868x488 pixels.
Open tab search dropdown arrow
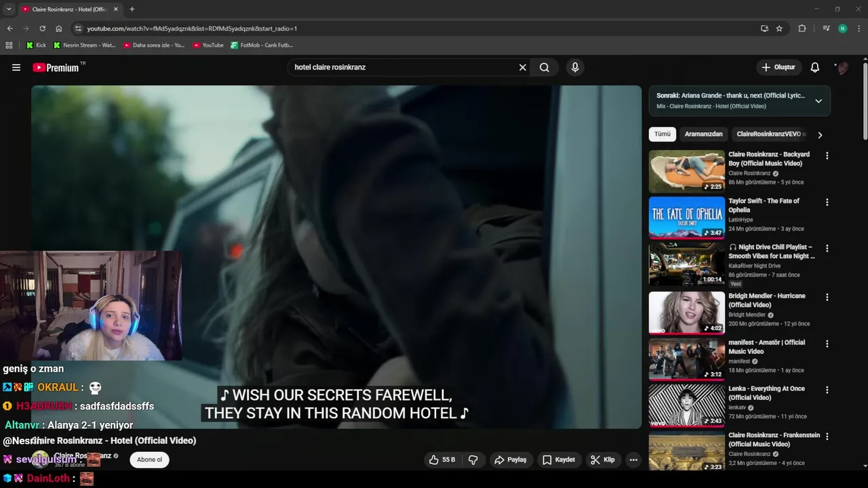click(9, 9)
